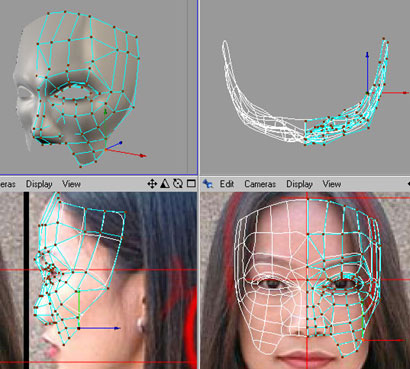Screen dimensions: 410x369
Task: Toggle the maximize viewport square icon
Action: point(191,184)
